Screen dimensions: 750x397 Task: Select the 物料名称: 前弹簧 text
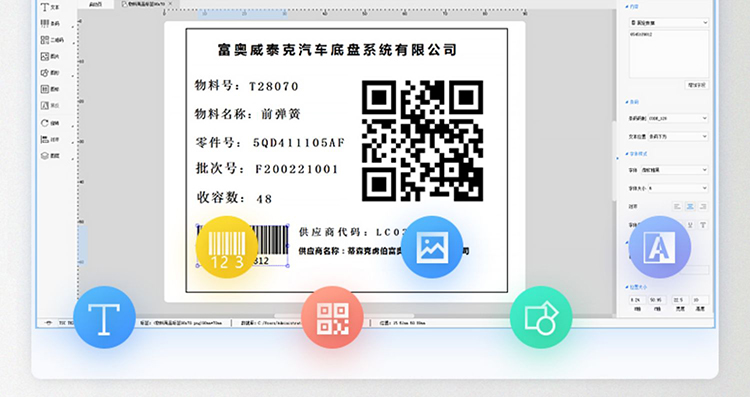(x=247, y=114)
